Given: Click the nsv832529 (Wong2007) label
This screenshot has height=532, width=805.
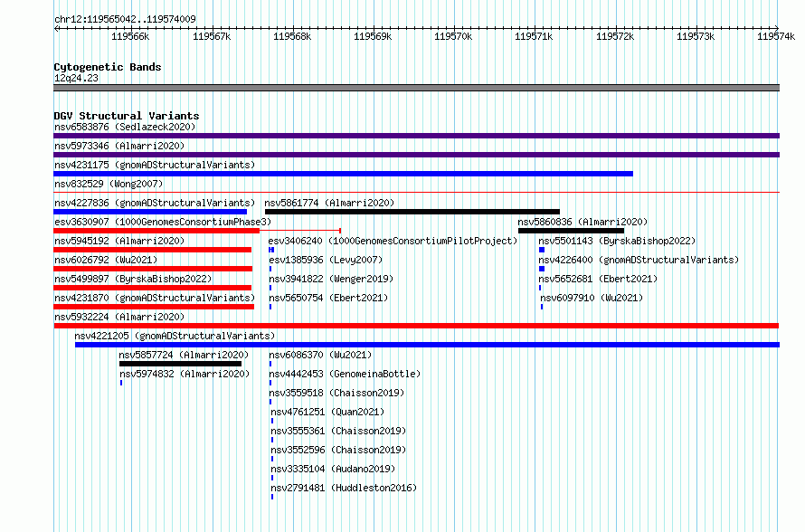Looking at the screenshot, I should pos(109,184).
